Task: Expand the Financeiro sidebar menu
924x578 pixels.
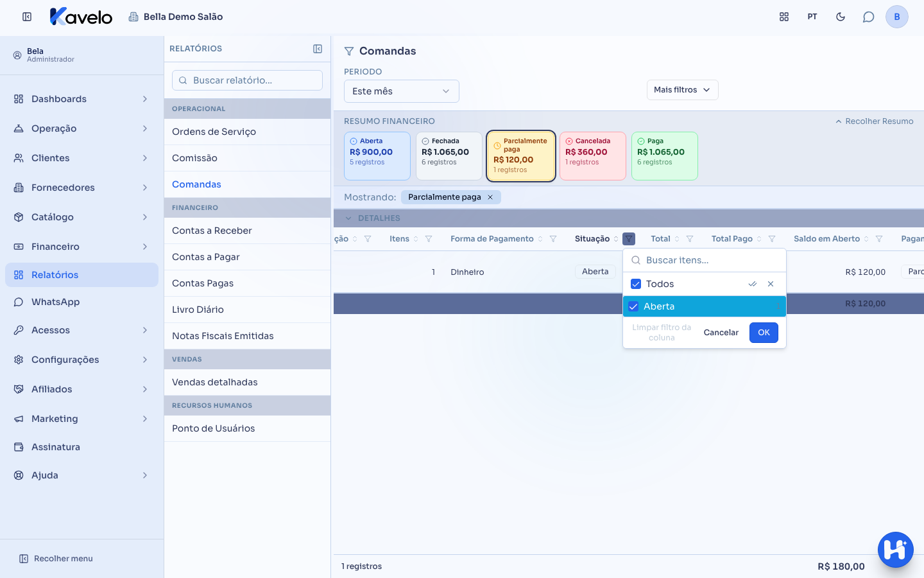Action: [x=81, y=247]
